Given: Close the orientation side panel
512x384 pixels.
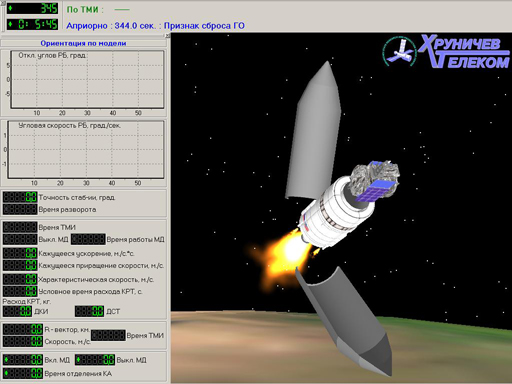Looking at the screenshot, I should [168, 35].
